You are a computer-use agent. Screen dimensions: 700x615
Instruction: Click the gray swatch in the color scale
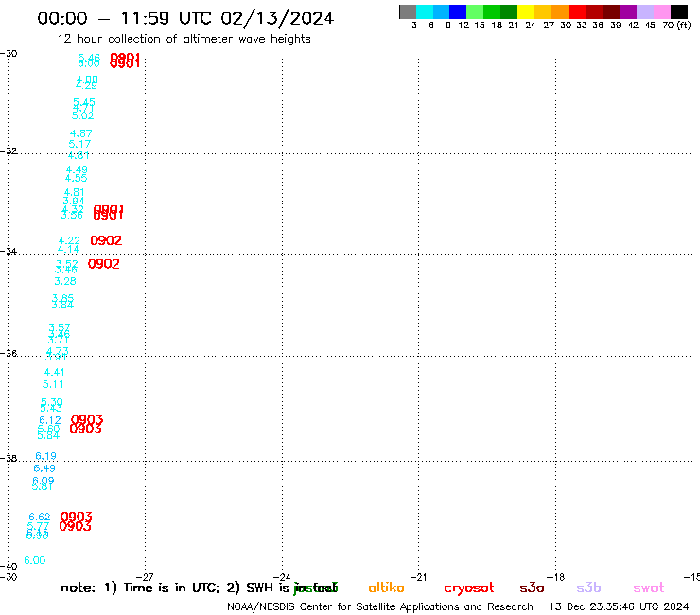tap(408, 11)
